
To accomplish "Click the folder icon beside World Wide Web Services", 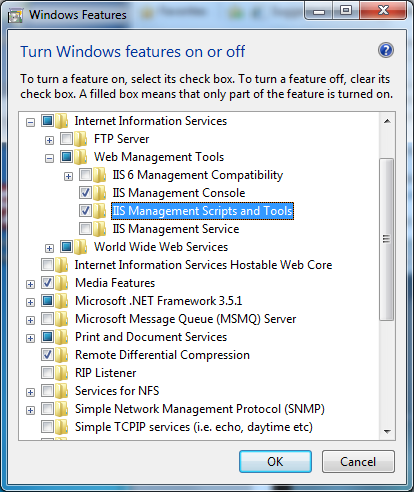I will pyautogui.click(x=81, y=247).
